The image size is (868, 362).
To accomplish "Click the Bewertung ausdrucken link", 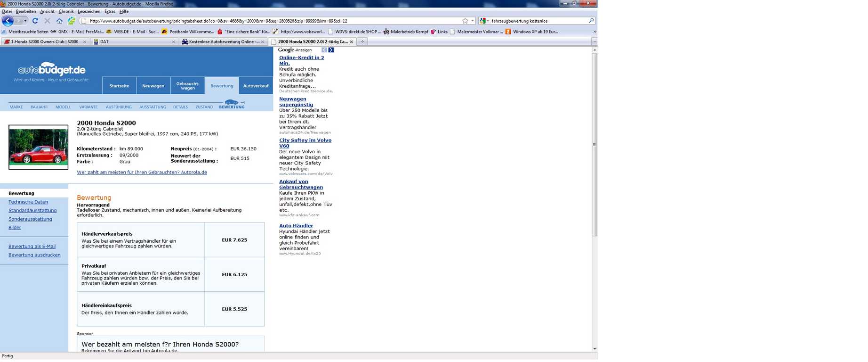I will [x=34, y=255].
